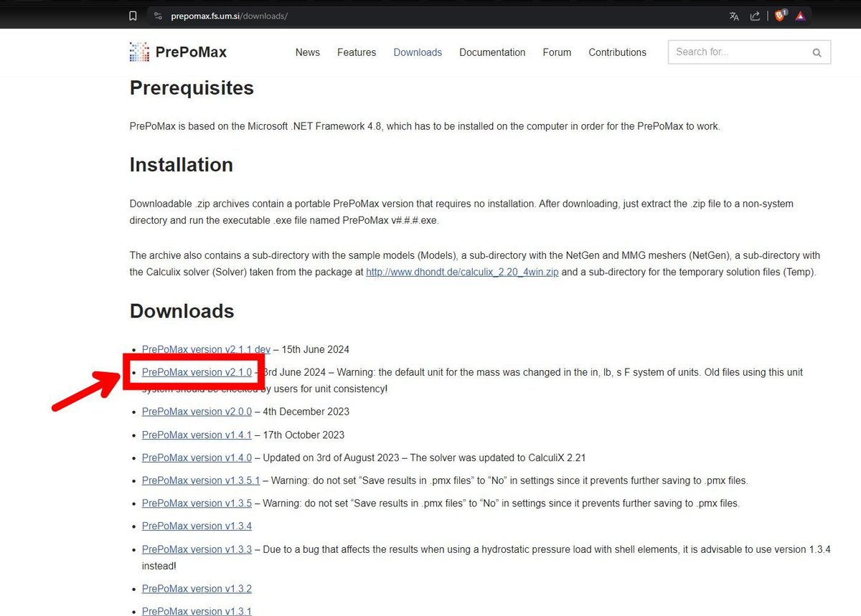Download PrePoMax version v1.3.1

coord(197,611)
